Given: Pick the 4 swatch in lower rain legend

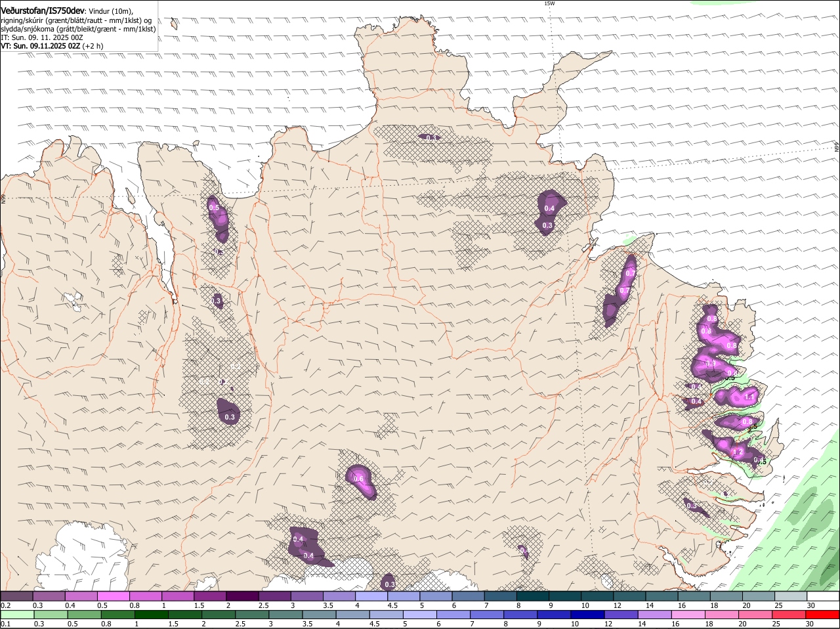Looking at the screenshot, I should tap(352, 615).
